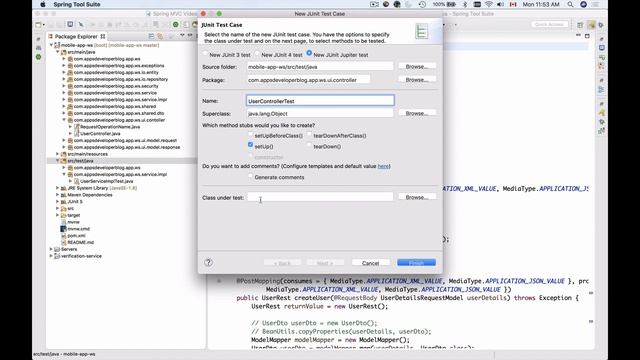The height and width of the screenshot is (360, 640).
Task: Click the Cancel button in the dialog
Action: pos(371,263)
